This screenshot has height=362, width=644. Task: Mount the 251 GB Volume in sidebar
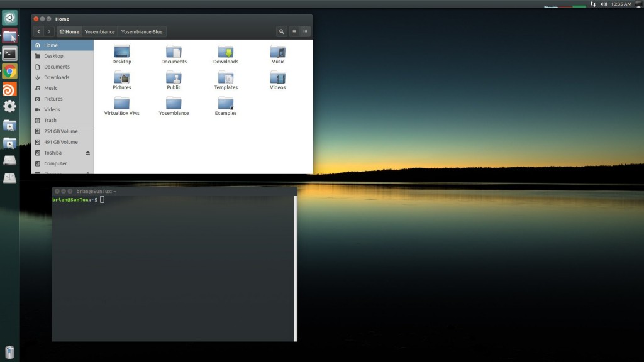pos(62,131)
